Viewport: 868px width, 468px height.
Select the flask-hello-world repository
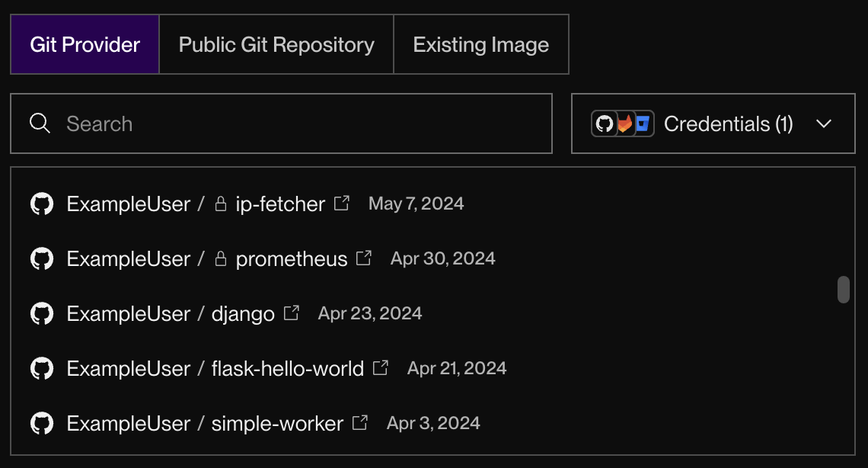(x=287, y=368)
